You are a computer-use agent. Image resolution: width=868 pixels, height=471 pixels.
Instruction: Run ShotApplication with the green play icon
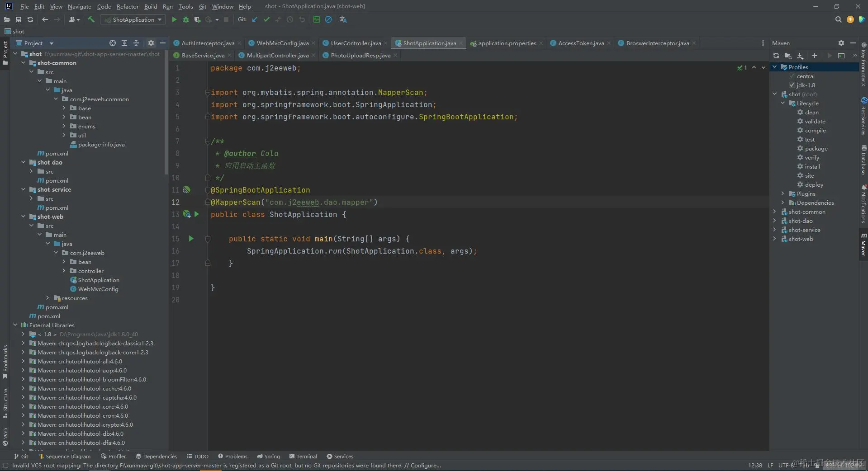click(x=174, y=19)
